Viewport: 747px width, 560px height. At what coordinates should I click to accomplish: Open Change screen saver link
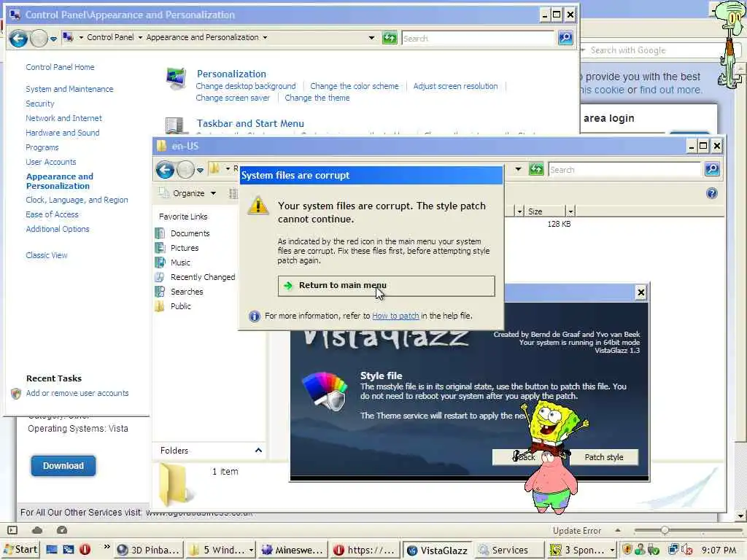pos(233,98)
